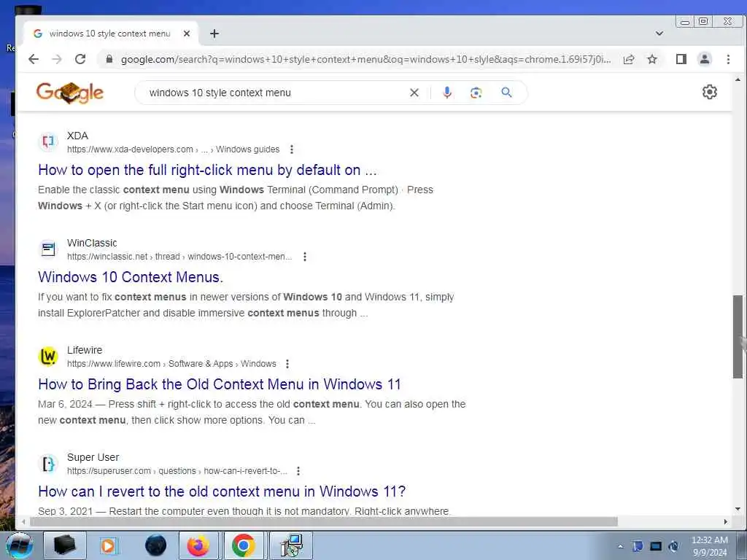Image resolution: width=747 pixels, height=560 pixels.
Task: Click the Lifewire site favicon
Action: pos(48,356)
